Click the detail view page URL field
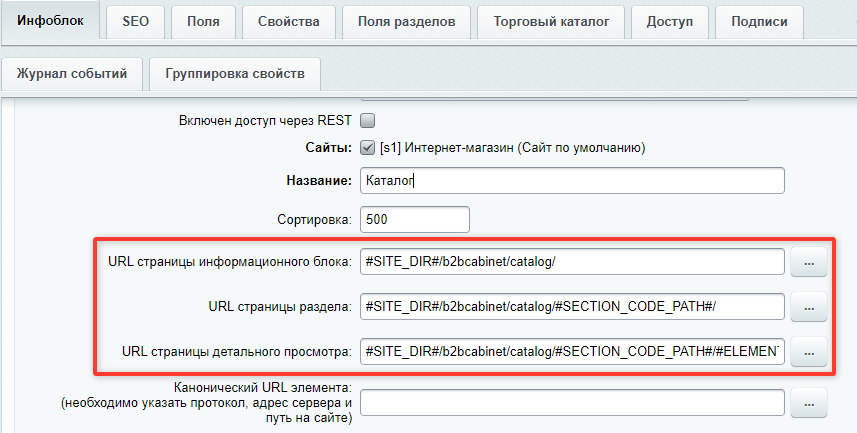The height and width of the screenshot is (433, 857). pos(572,351)
